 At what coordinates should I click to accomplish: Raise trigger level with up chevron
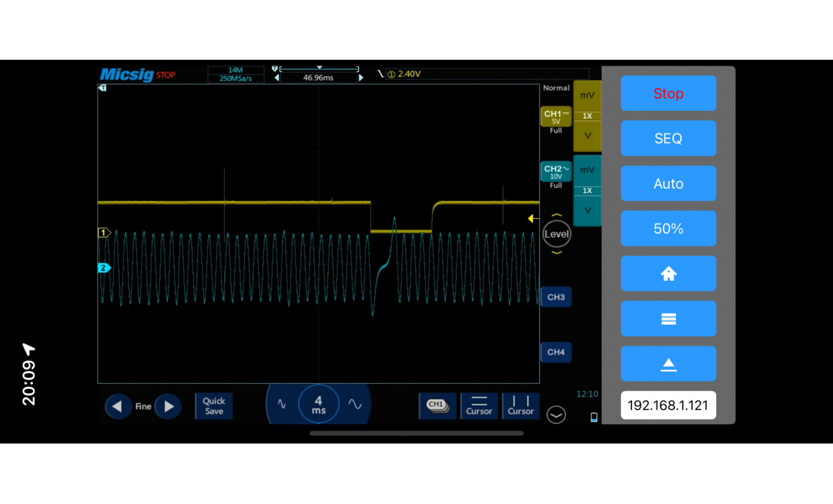pos(556,216)
